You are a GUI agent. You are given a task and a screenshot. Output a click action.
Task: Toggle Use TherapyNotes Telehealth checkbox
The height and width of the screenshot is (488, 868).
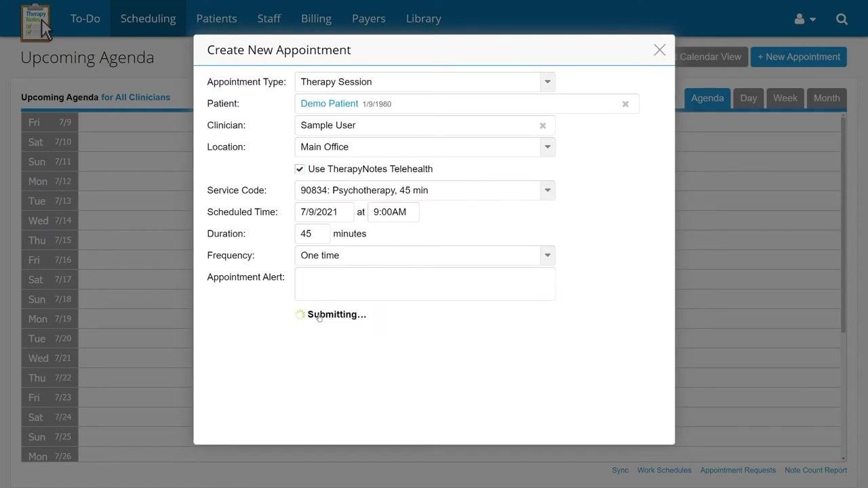pos(300,169)
